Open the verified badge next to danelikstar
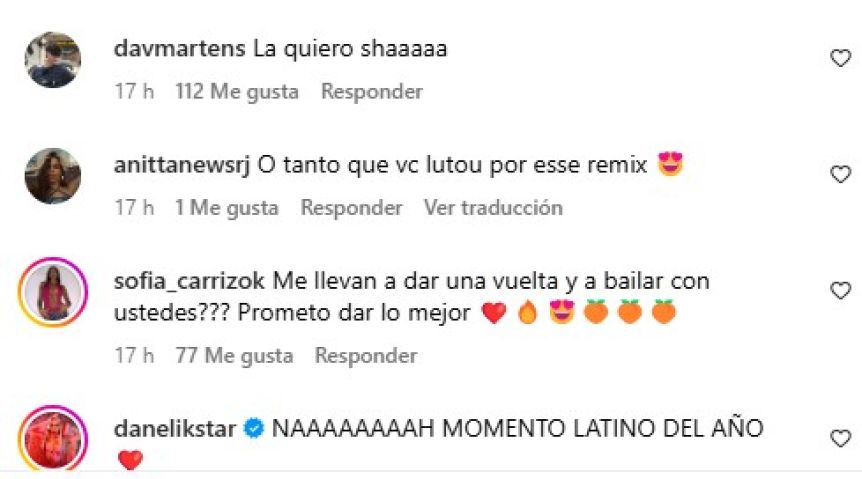The width and height of the screenshot is (862, 479). (x=254, y=428)
